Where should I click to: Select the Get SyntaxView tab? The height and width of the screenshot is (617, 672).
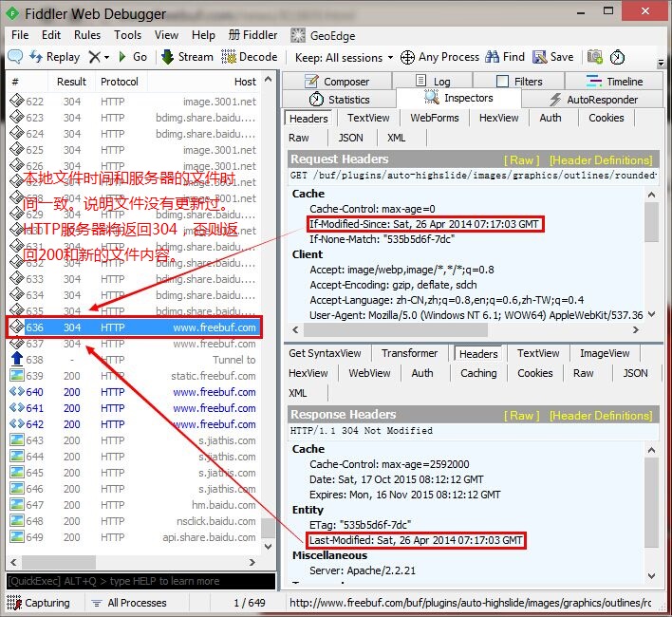pyautogui.click(x=325, y=353)
